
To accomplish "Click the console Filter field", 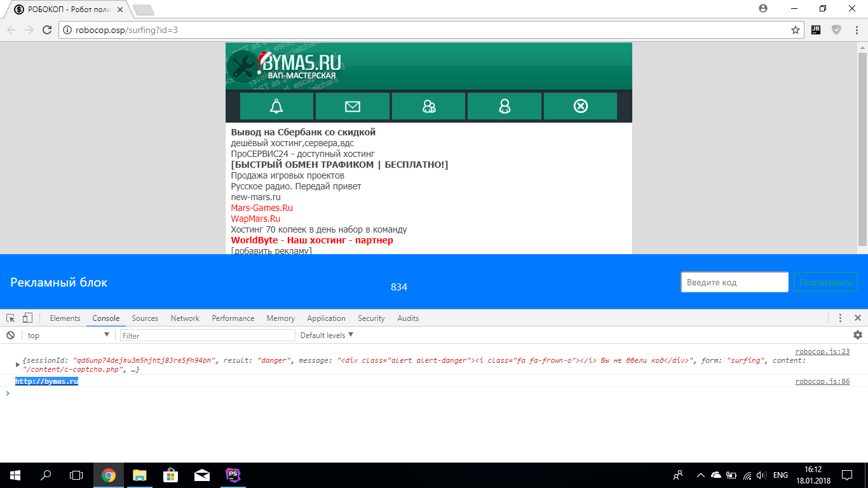I will 208,335.
